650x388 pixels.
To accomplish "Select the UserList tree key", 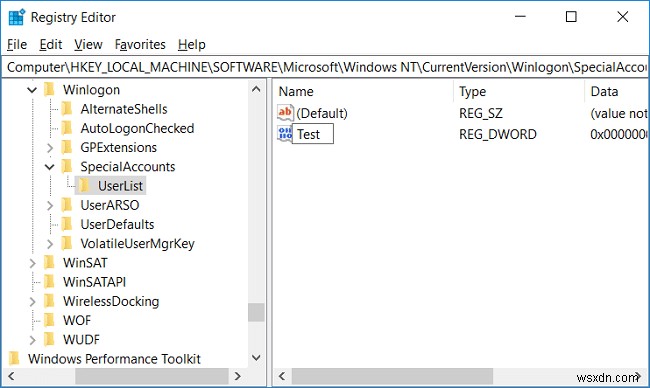I will tap(120, 186).
